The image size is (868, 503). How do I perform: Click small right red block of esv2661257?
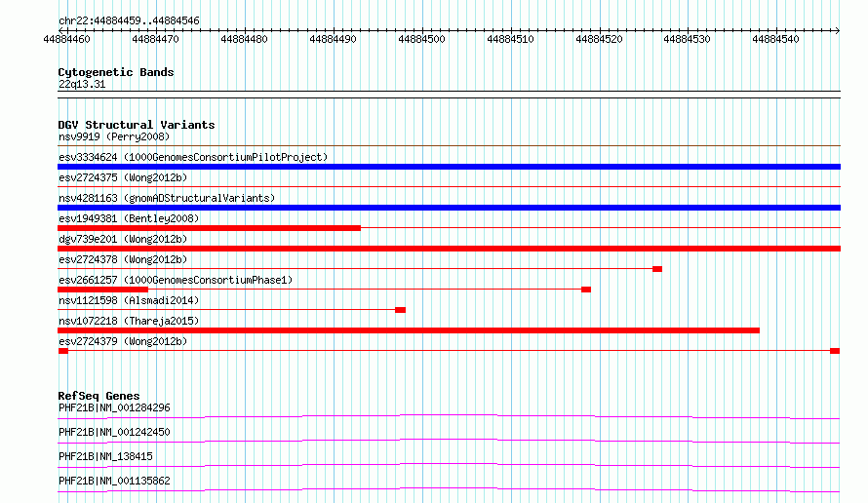pyautogui.click(x=586, y=290)
